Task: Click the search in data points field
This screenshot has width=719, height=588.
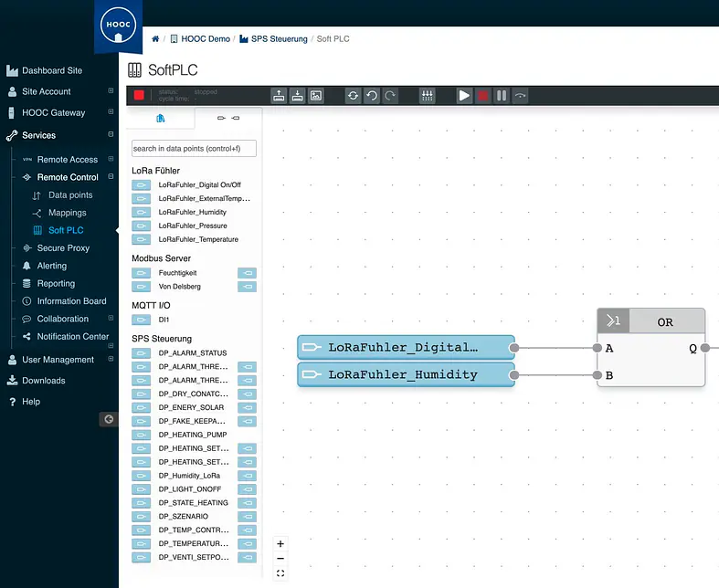Action: [194, 148]
